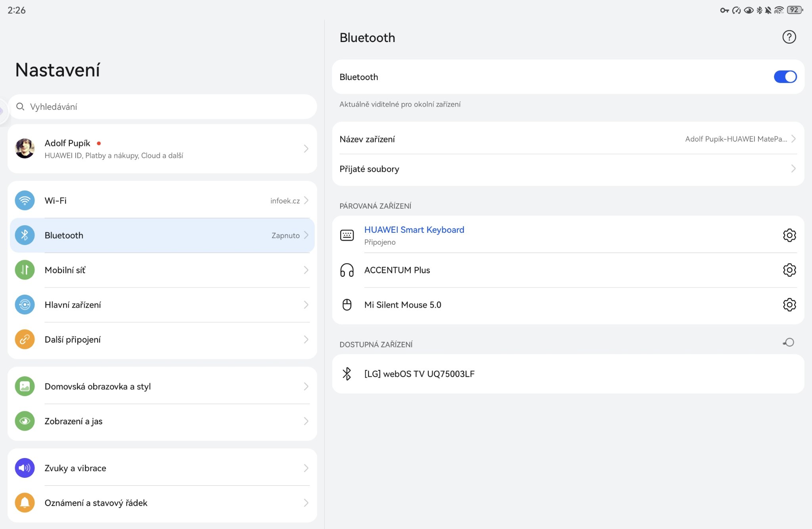Image resolution: width=812 pixels, height=529 pixels.
Task: Select Zobrazení a jas settings entry
Action: (x=74, y=421)
